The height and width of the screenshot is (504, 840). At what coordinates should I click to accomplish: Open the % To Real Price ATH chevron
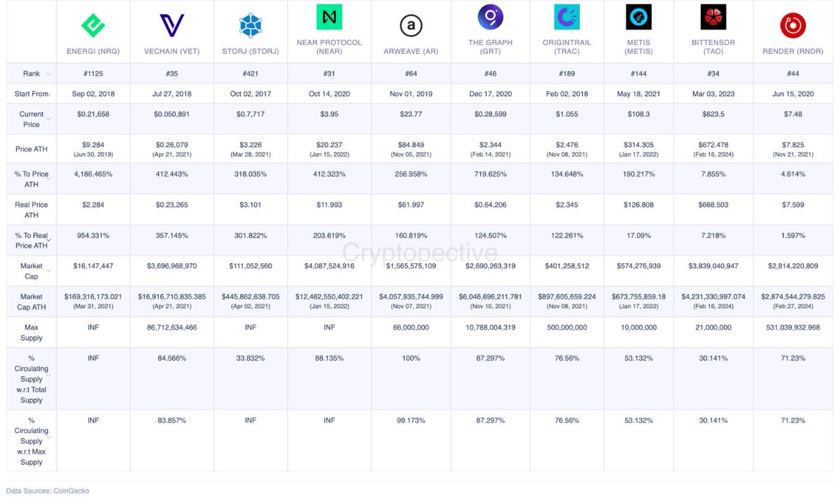tap(48, 240)
